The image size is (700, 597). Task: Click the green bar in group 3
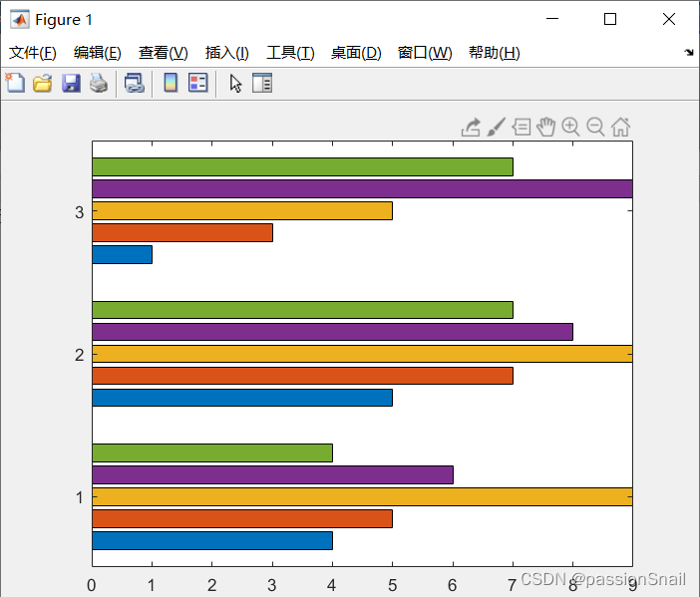pos(303,166)
